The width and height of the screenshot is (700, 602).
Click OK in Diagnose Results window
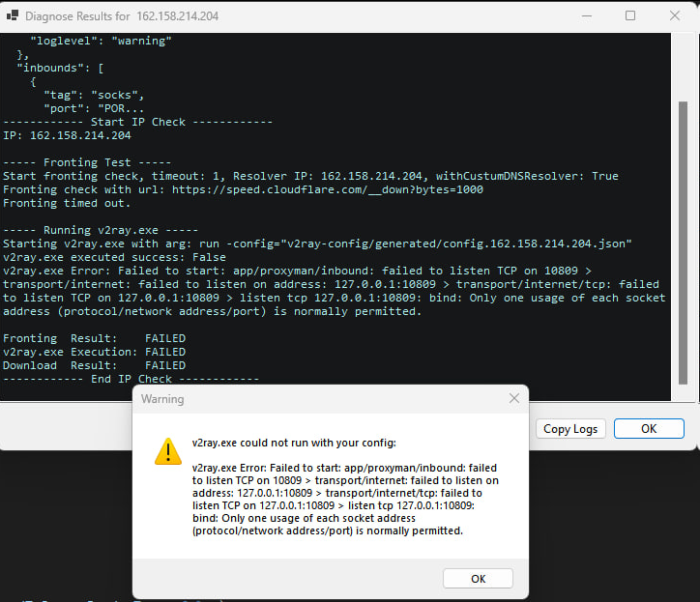pyautogui.click(x=649, y=428)
